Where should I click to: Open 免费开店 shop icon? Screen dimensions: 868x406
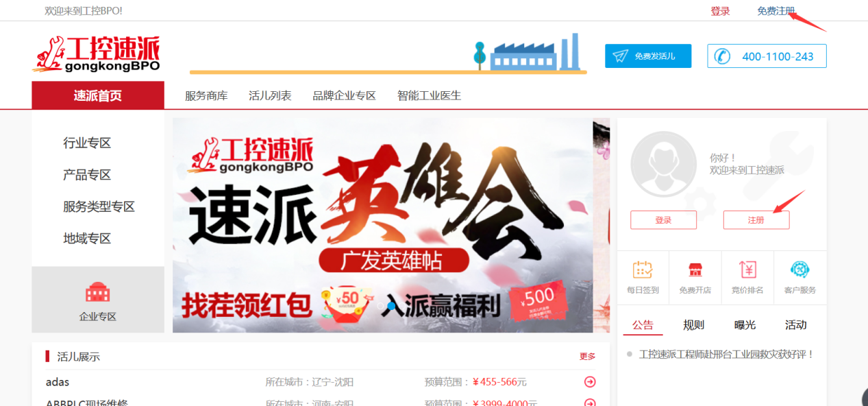695,270
